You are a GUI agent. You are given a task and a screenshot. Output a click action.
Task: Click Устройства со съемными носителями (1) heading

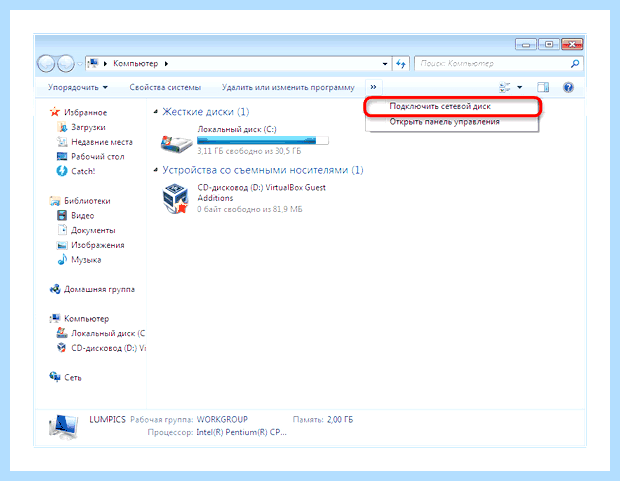[263, 170]
